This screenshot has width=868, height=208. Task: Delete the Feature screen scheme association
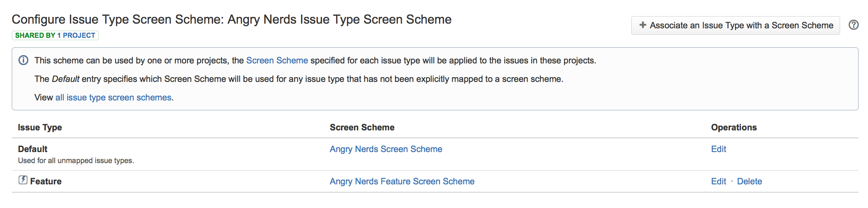[x=749, y=181]
